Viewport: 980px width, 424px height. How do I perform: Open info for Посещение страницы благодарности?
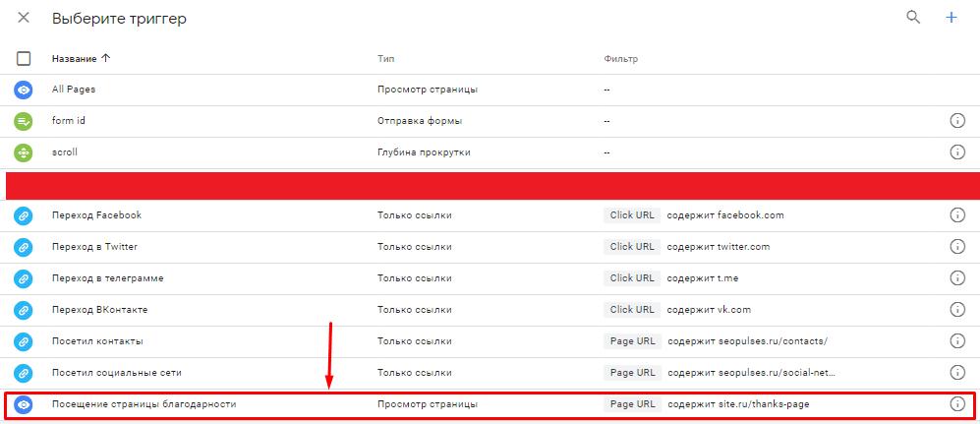tap(956, 404)
